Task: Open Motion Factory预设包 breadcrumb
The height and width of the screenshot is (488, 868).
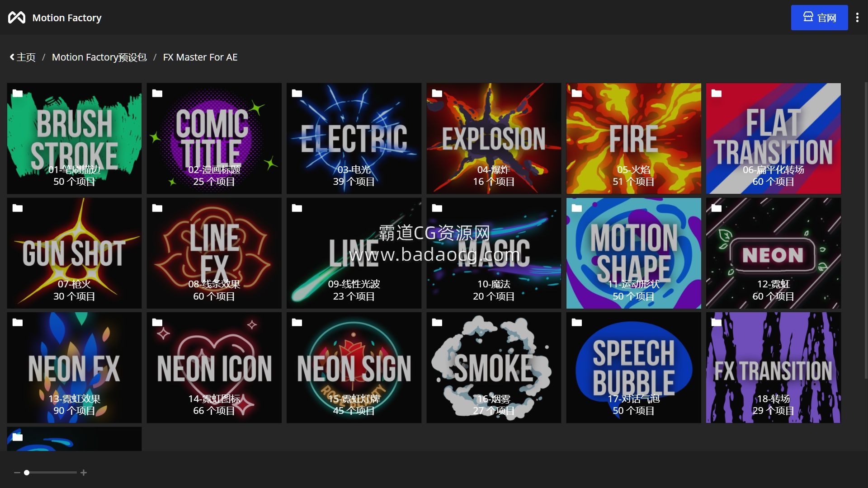Action: tap(99, 57)
